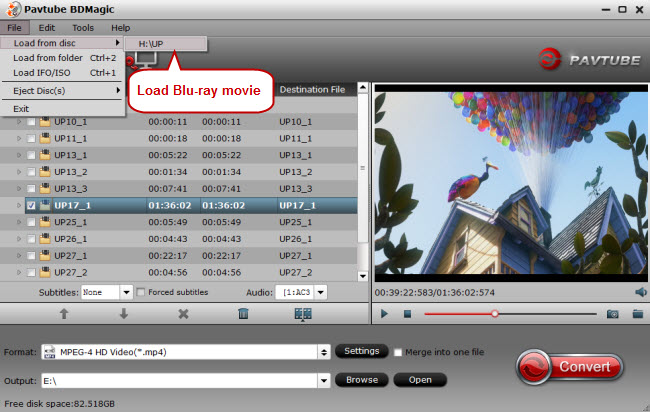Click the Browse button
Image resolution: width=650 pixels, height=412 pixels.
coord(361,380)
